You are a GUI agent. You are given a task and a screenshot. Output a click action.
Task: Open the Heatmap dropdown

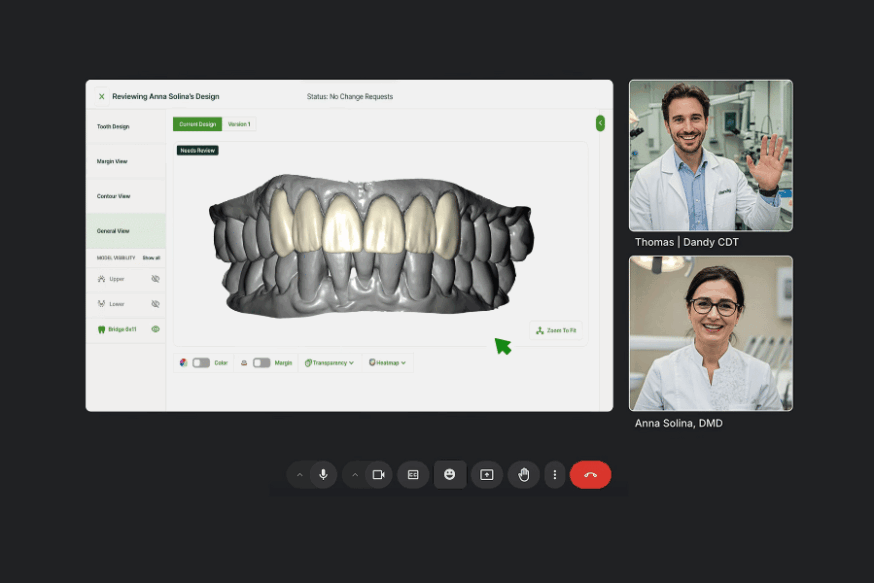pyautogui.click(x=388, y=362)
